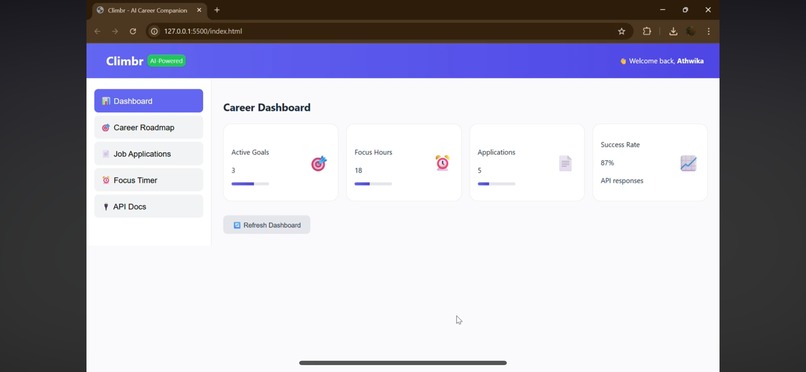
Task: Click the target icon on Active Goals card
Action: 319,163
